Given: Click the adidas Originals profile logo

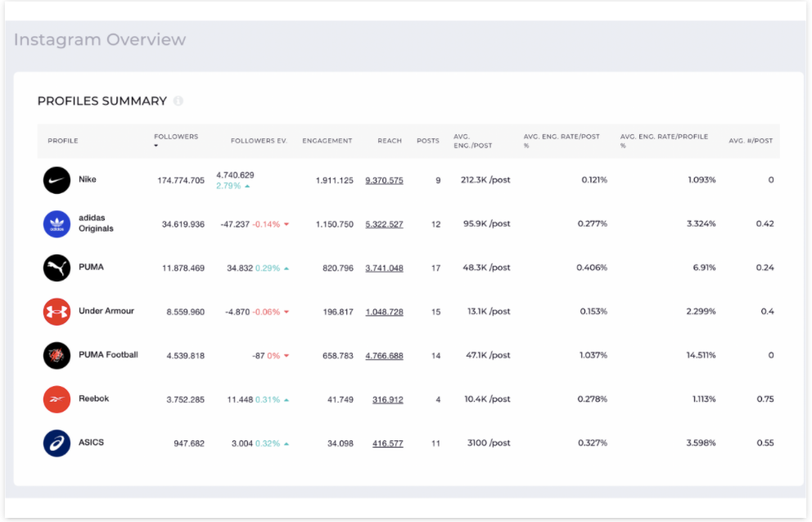Looking at the screenshot, I should click(56, 224).
